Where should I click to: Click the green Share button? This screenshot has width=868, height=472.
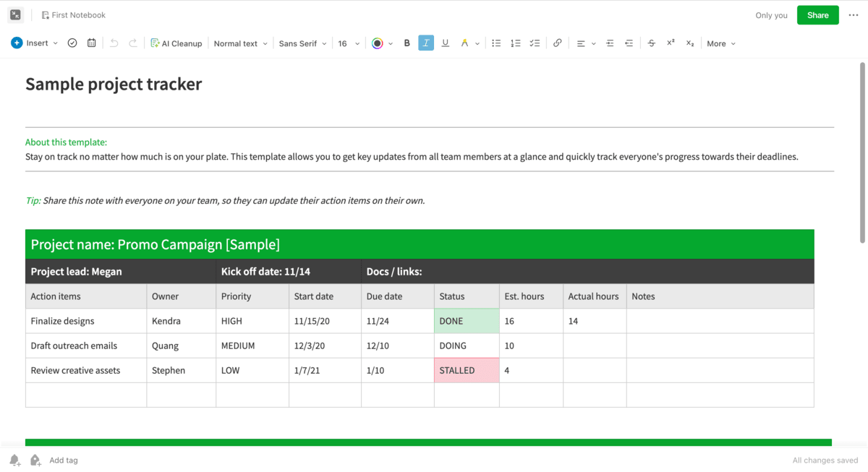click(817, 15)
